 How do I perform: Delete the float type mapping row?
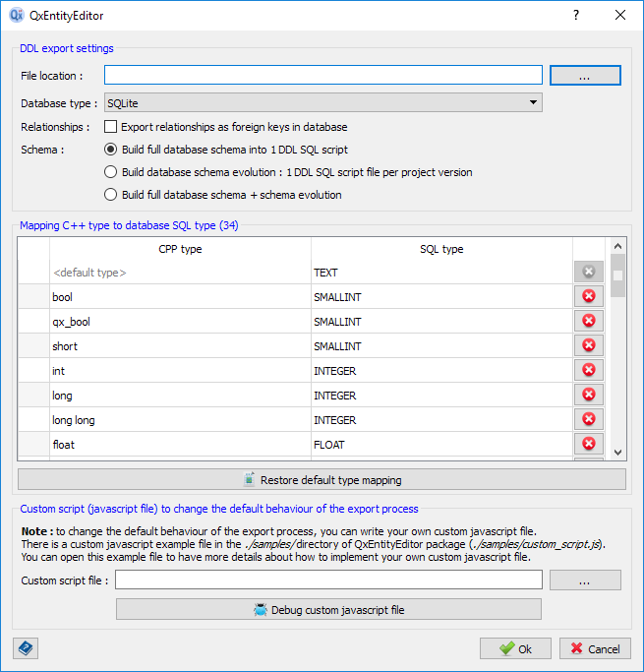589,444
